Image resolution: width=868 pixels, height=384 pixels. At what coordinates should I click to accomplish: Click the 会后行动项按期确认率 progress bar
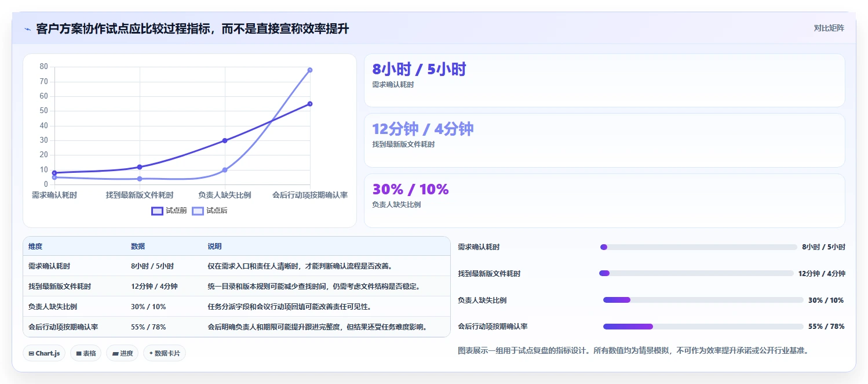coord(703,327)
